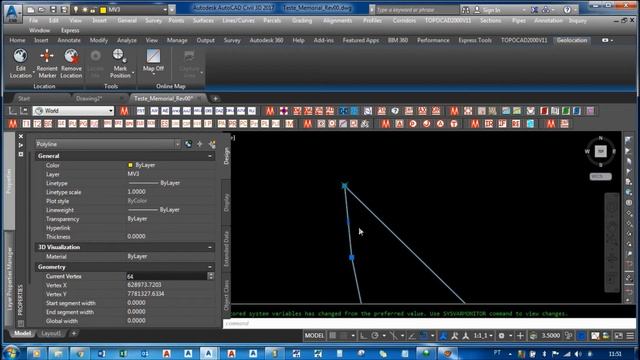Click Save icon in quick access toolbar
Image resolution: width=640 pixels, height=360 pixels.
pyautogui.click(x=53, y=9)
